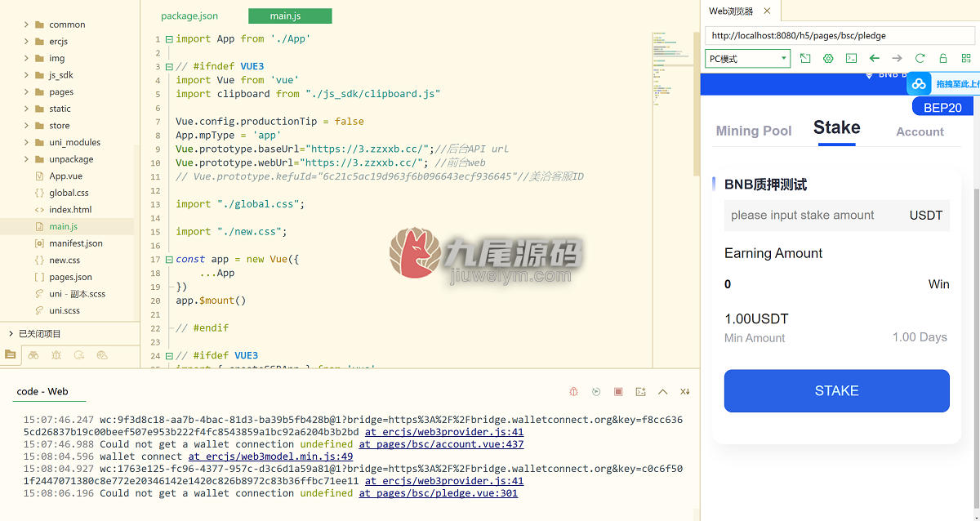Select the code - Web console tab

pyautogui.click(x=42, y=391)
